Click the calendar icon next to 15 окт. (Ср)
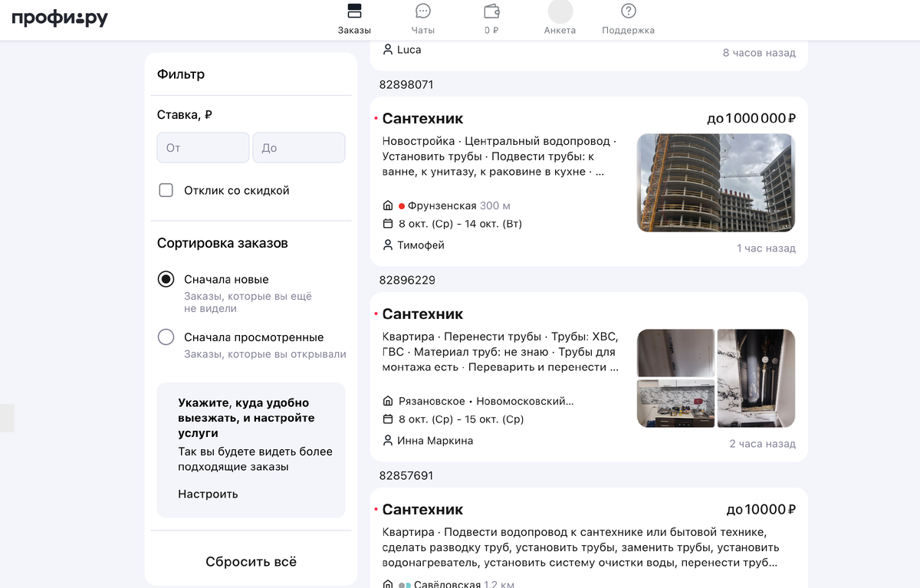This screenshot has height=588, width=920. 388,419
